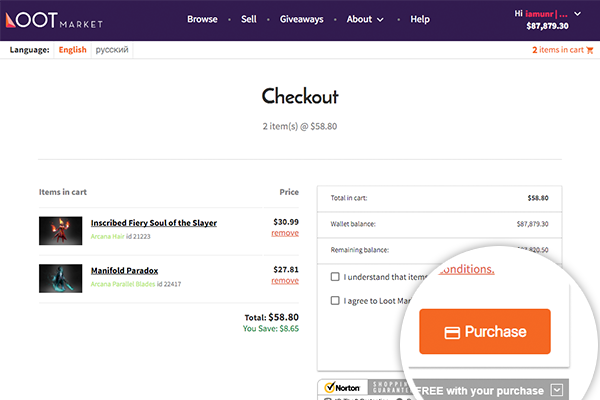
Task: Open the shopping cart icon
Action: [x=590, y=50]
